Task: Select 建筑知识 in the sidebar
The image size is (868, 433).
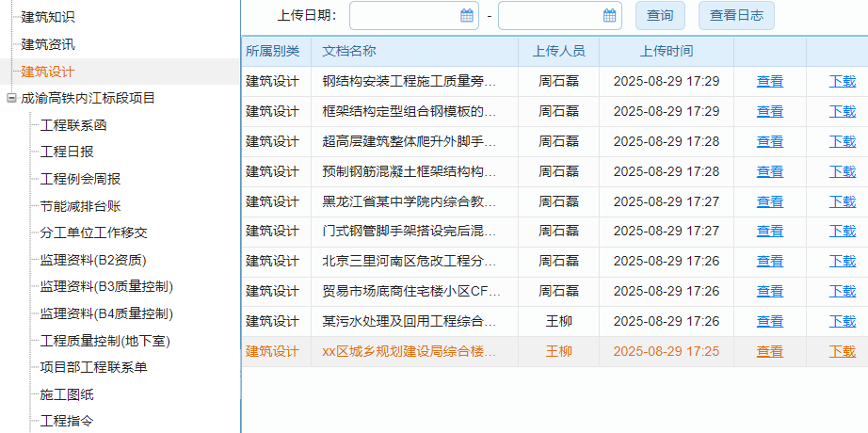Action: (x=48, y=17)
